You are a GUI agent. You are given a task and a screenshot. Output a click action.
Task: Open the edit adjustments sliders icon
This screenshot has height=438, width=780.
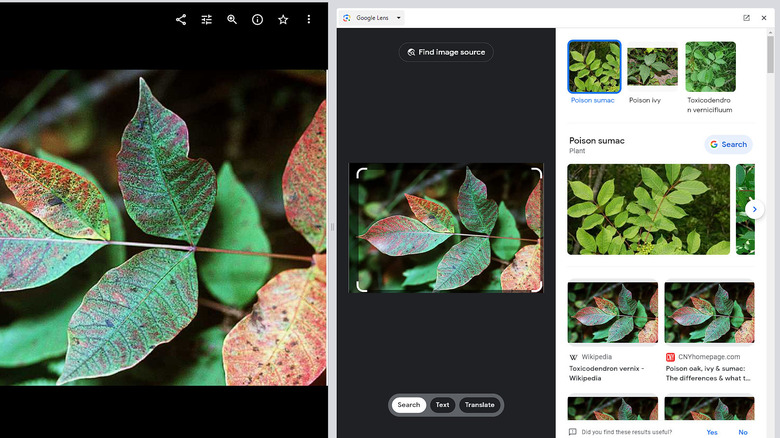pyautogui.click(x=207, y=19)
